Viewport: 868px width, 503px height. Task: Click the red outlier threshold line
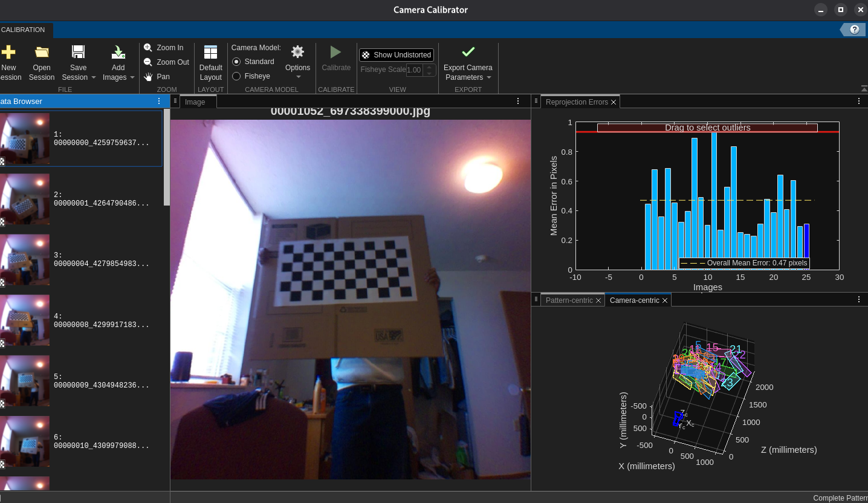point(707,132)
